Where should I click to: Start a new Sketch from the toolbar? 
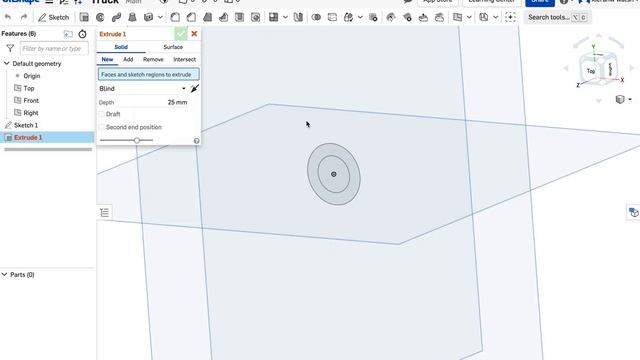[53, 17]
